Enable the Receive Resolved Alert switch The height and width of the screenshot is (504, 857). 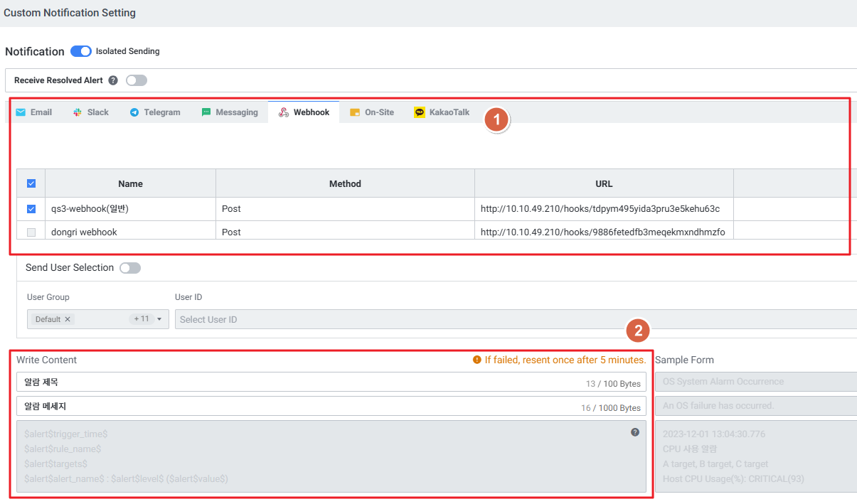pos(137,80)
